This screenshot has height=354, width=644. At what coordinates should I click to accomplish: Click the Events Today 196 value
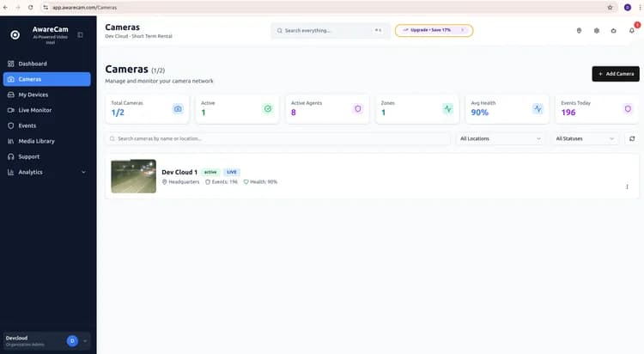click(568, 113)
